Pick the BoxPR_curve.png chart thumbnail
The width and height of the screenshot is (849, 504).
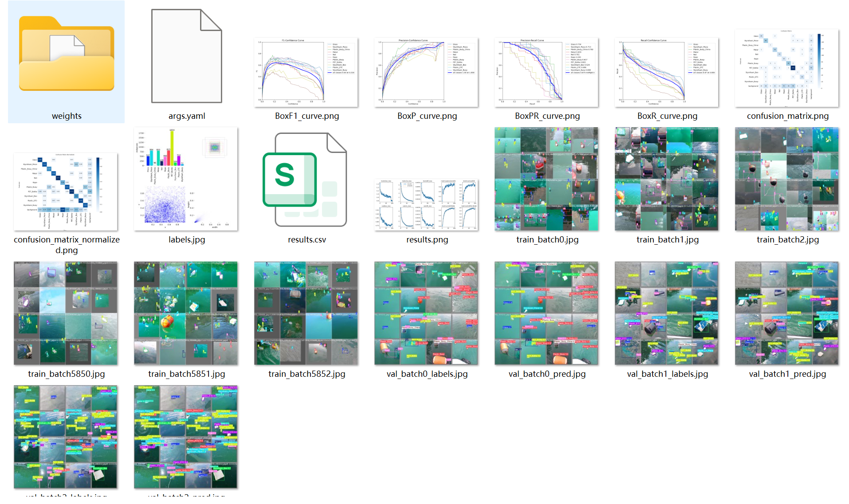[x=546, y=72]
